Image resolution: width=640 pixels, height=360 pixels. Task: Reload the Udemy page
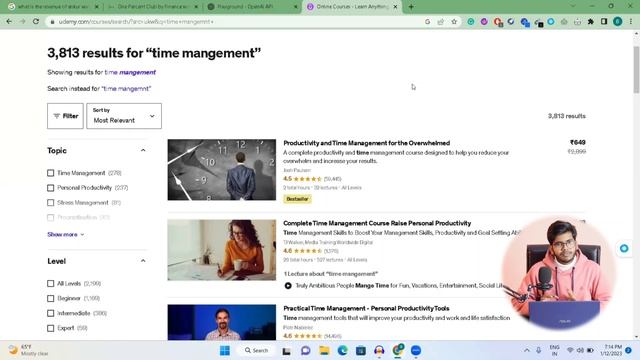click(x=36, y=22)
